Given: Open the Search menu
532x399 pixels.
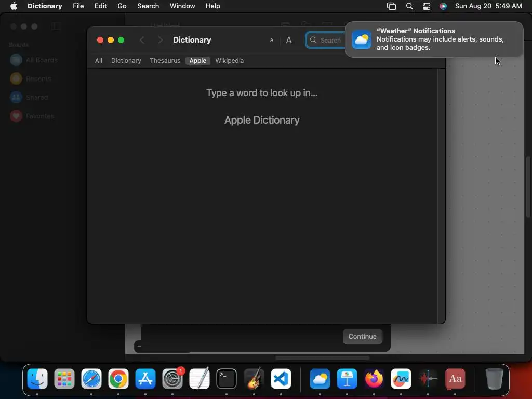Looking at the screenshot, I should [148, 6].
